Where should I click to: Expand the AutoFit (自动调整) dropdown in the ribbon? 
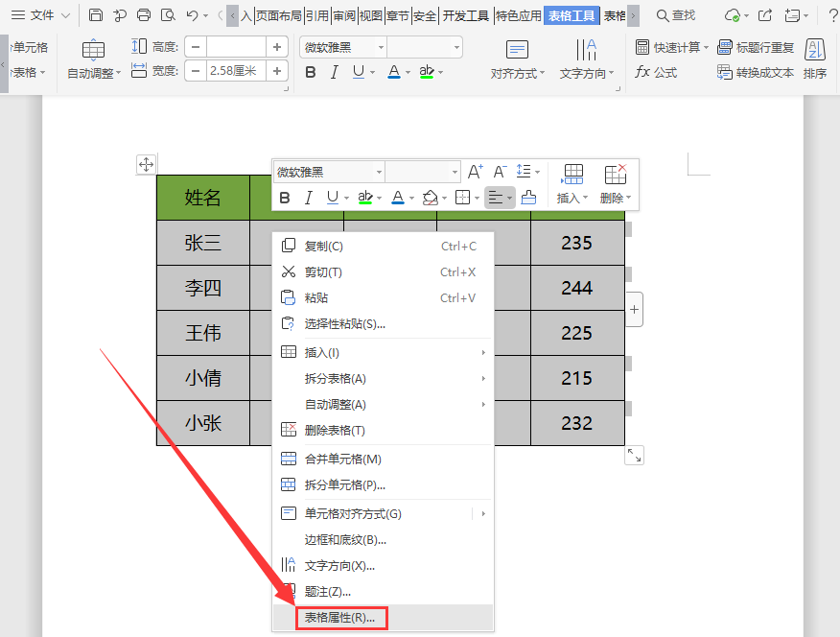point(94,74)
